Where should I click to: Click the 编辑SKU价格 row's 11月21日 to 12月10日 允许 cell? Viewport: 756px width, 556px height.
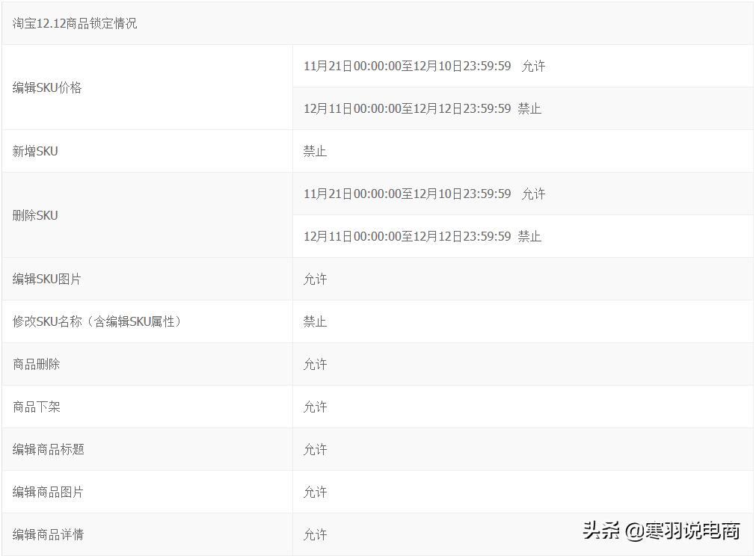(x=523, y=66)
